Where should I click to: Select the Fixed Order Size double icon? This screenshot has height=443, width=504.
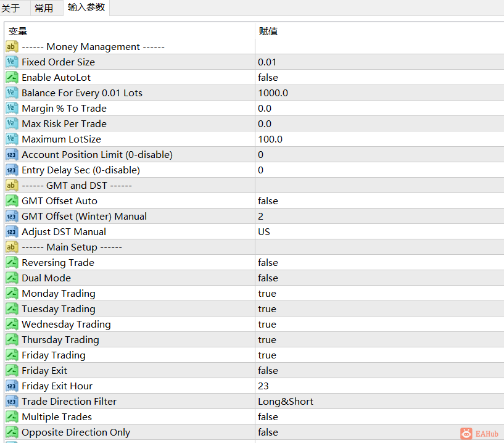tap(12, 62)
